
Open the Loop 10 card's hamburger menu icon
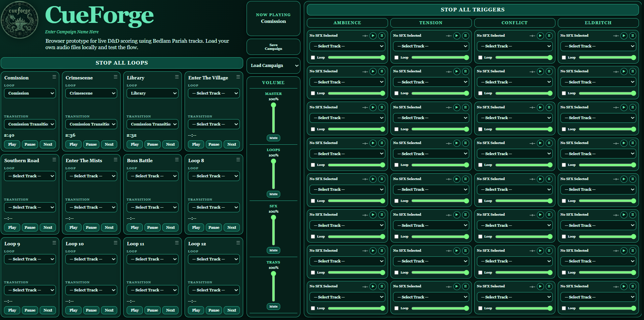116,243
